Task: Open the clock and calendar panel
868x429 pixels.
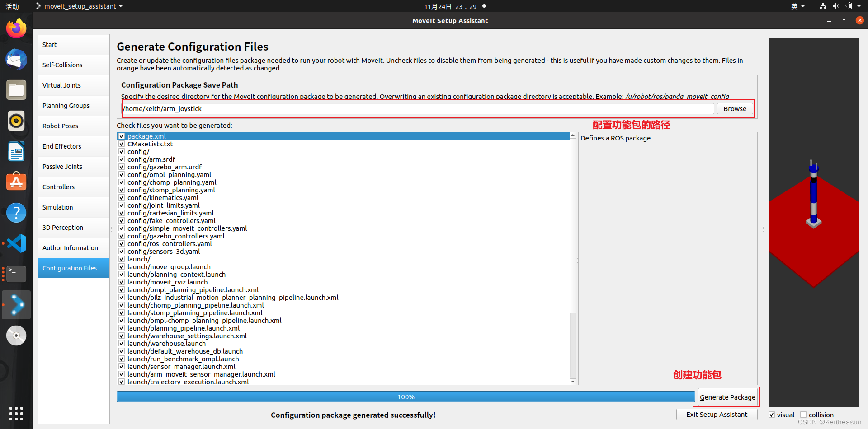Action: point(450,6)
